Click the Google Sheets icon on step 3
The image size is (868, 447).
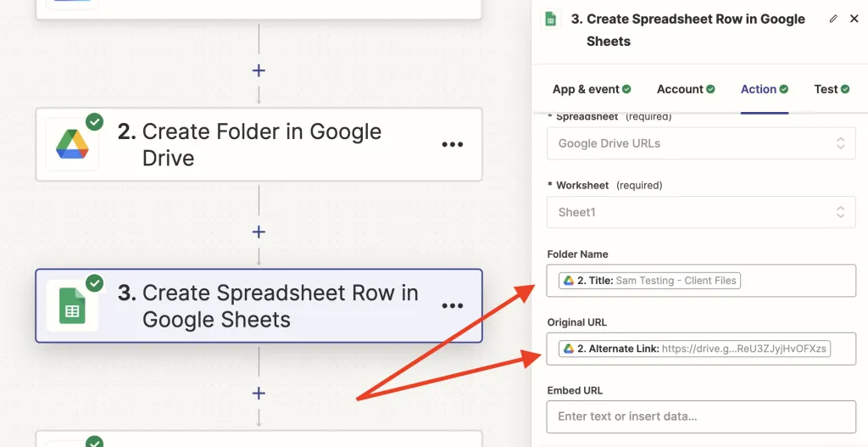[x=73, y=305]
